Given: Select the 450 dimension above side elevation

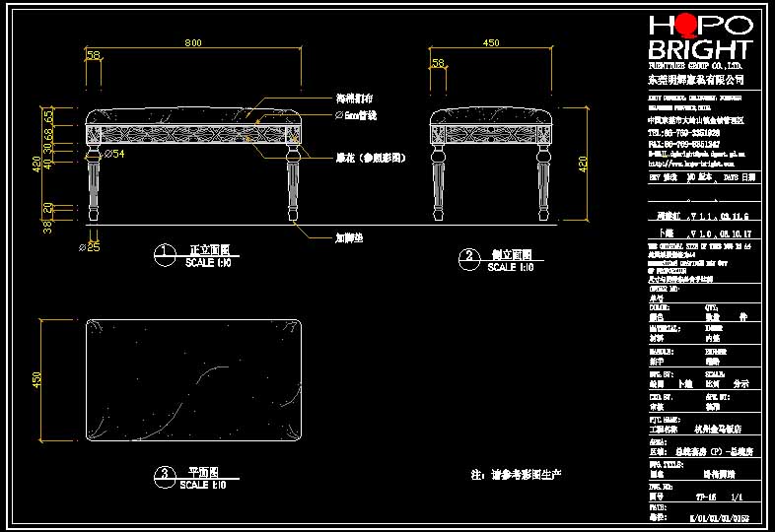Looking at the screenshot, I should click(491, 43).
